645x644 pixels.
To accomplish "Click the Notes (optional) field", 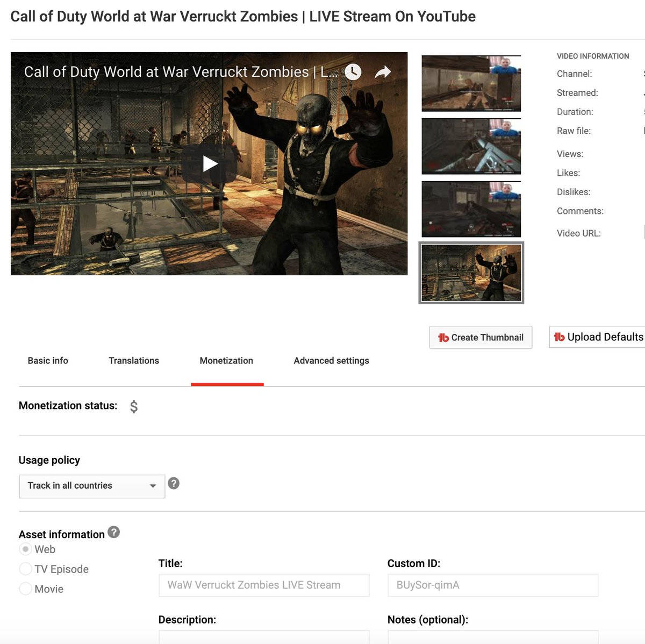I will point(493,636).
